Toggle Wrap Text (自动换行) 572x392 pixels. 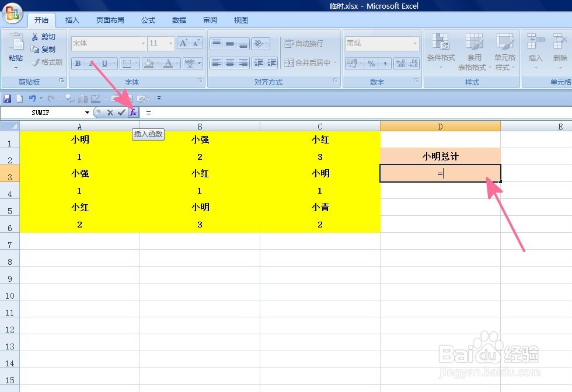tap(304, 43)
